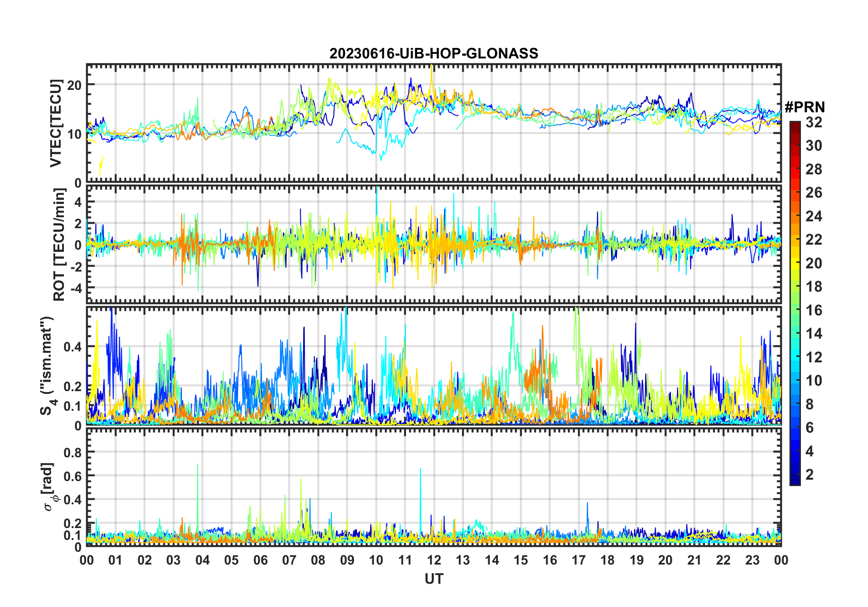Viewport: 868px width, 607px height.
Task: Select the 14 hour tick on the UT axis
Action: [x=492, y=560]
